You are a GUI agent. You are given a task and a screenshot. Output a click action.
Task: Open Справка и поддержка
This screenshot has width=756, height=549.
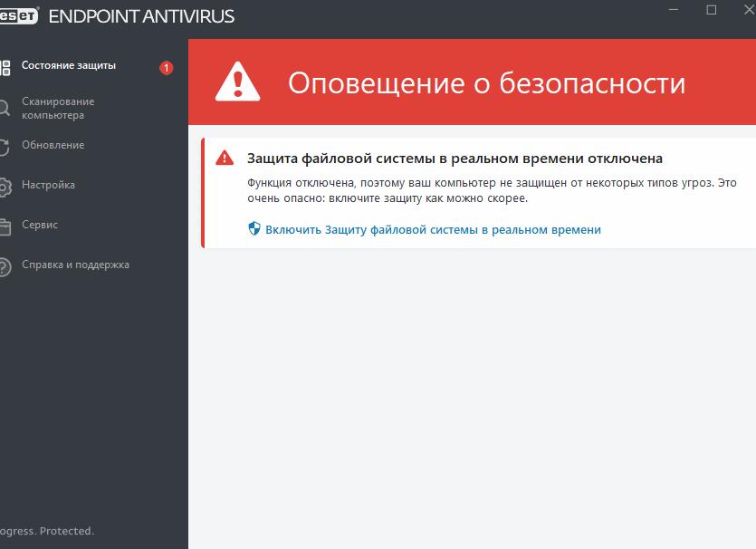pyautogui.click(x=75, y=265)
